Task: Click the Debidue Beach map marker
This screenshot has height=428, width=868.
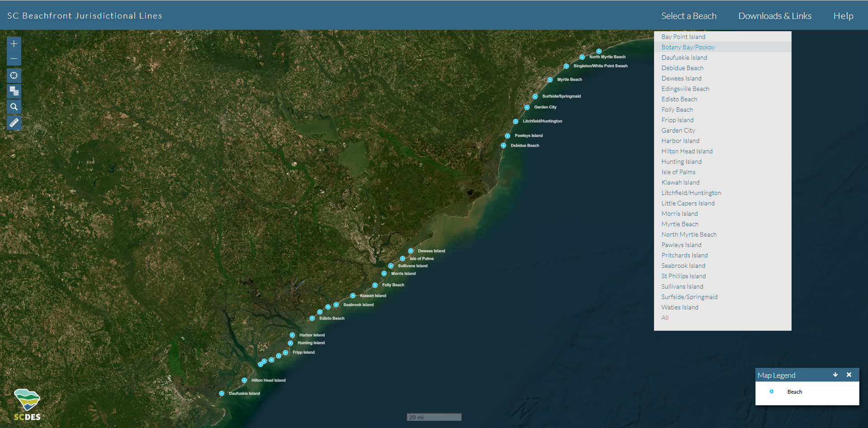Action: (x=503, y=146)
